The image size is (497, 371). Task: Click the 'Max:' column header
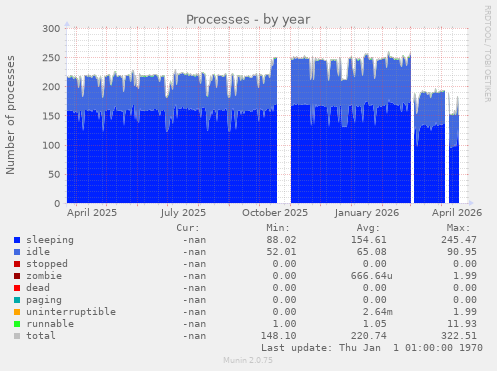pos(458,228)
